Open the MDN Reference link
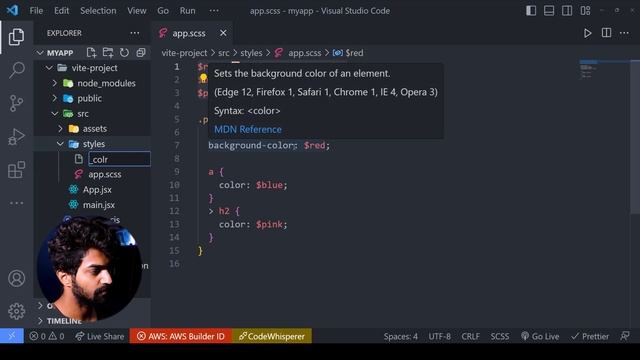 point(248,129)
